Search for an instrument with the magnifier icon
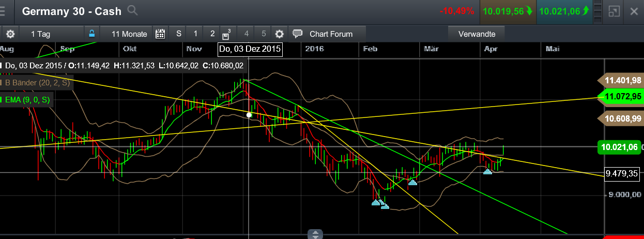This screenshot has height=239, width=644. point(132,10)
